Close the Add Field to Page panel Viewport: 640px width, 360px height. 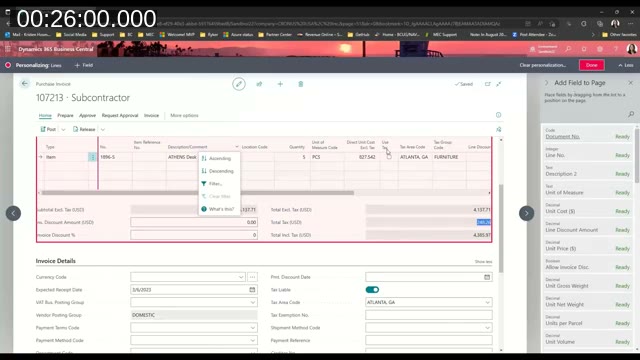pos(631,82)
